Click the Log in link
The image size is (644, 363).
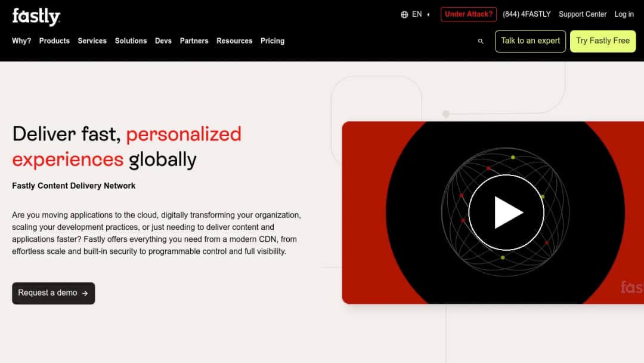624,14
